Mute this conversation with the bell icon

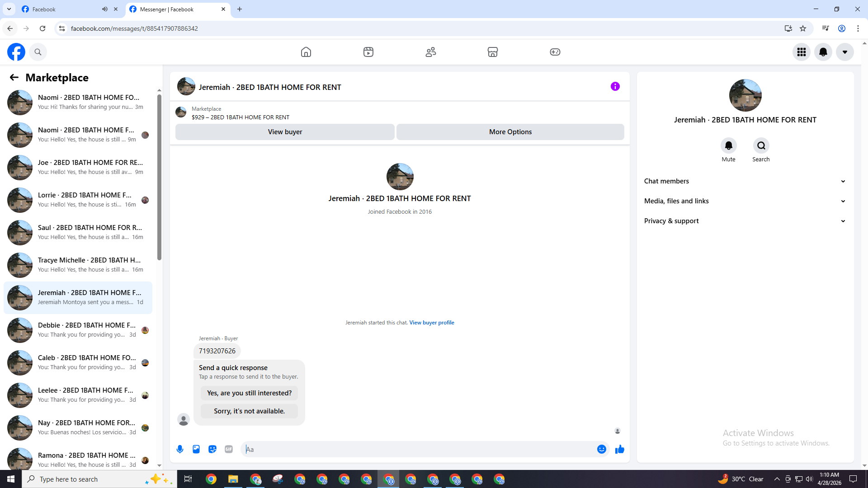(729, 145)
